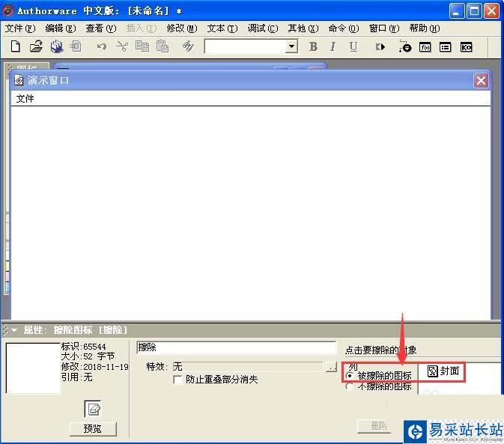Open the 文件(F) menu
Screen dimensions: 504x444
tap(20, 28)
